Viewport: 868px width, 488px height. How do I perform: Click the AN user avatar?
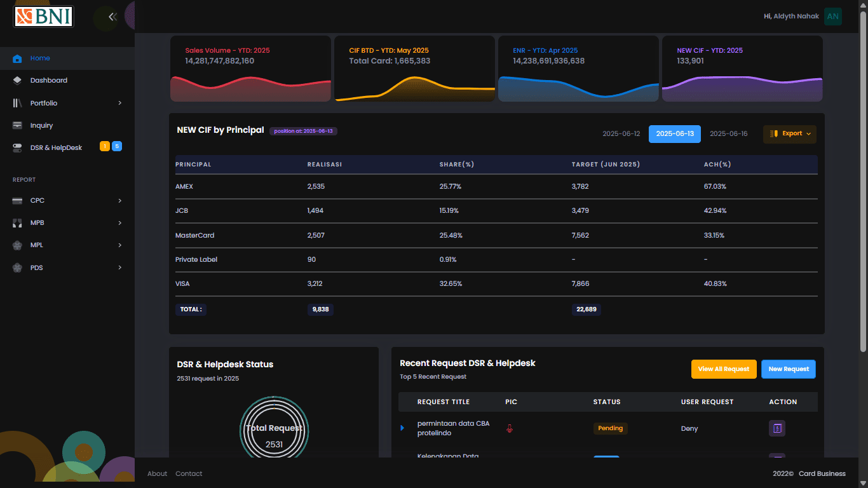(x=832, y=17)
